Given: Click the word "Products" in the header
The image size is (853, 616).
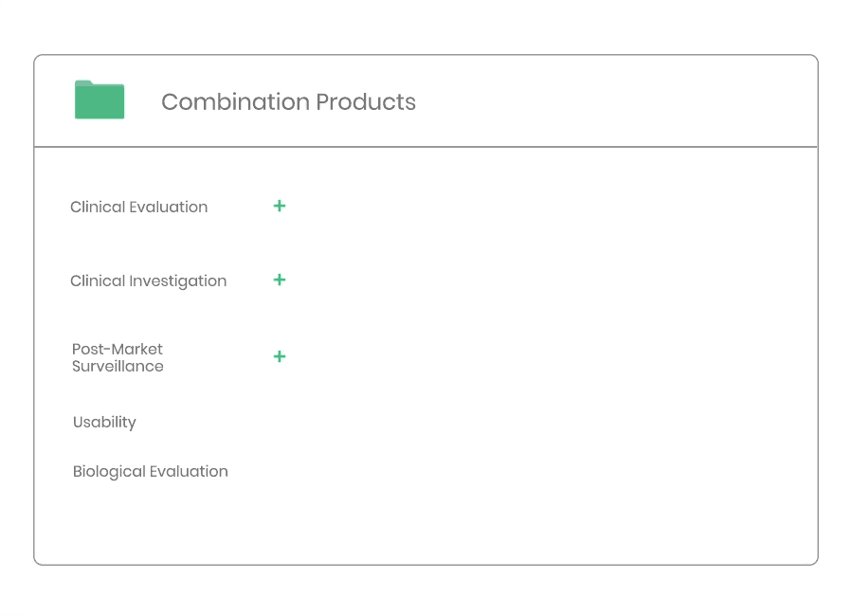Looking at the screenshot, I should (366, 101).
